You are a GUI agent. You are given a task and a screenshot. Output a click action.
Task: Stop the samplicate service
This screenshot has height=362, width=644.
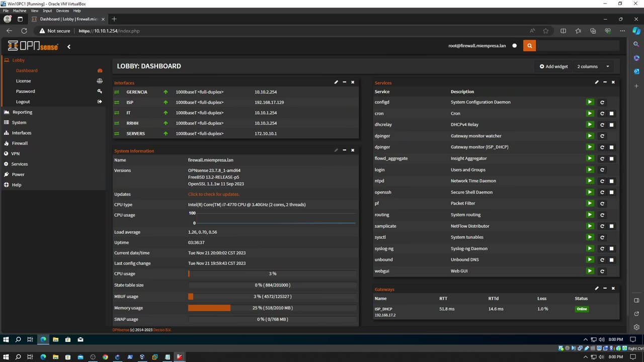(x=612, y=226)
